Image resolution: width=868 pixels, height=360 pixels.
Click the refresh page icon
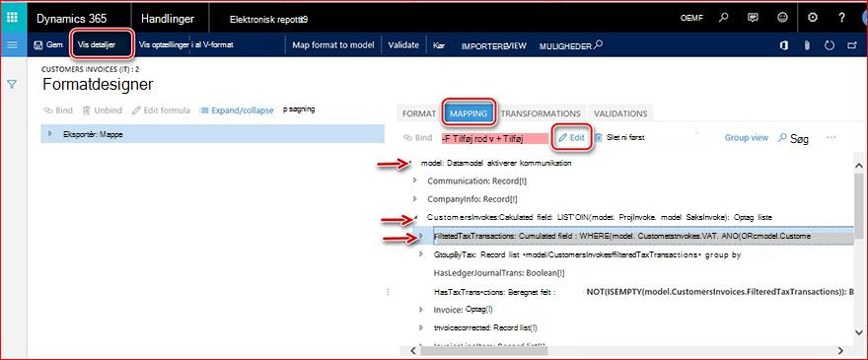(x=829, y=45)
